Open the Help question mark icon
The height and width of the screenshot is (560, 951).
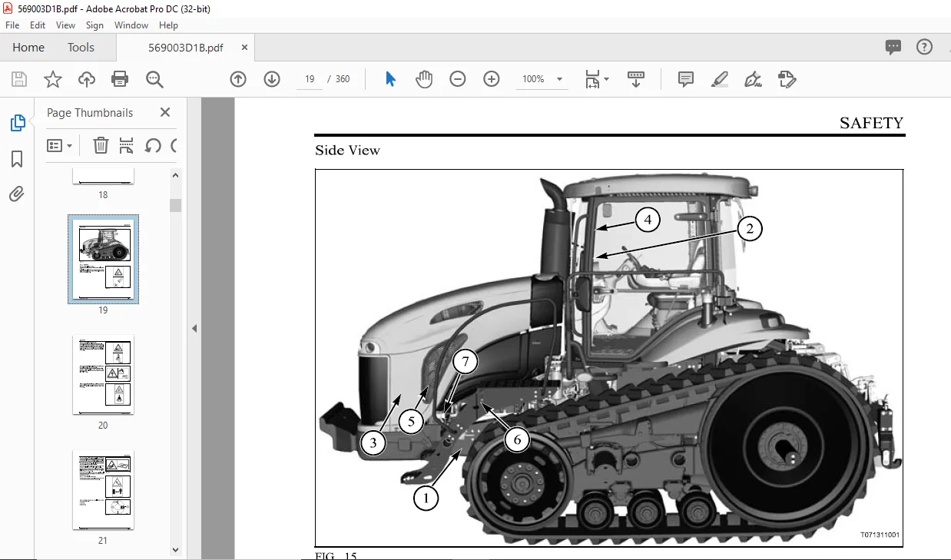click(x=925, y=47)
